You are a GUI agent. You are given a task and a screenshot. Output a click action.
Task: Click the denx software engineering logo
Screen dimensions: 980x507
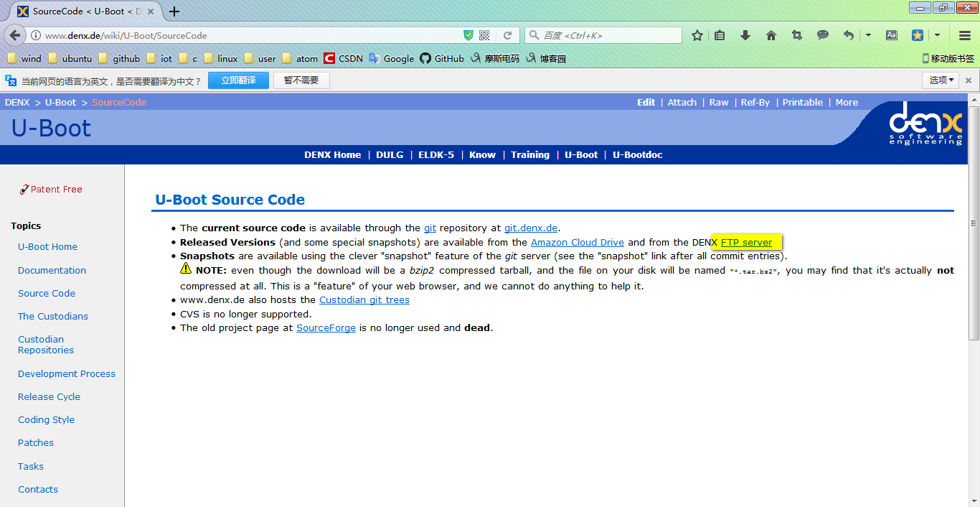pos(926,124)
